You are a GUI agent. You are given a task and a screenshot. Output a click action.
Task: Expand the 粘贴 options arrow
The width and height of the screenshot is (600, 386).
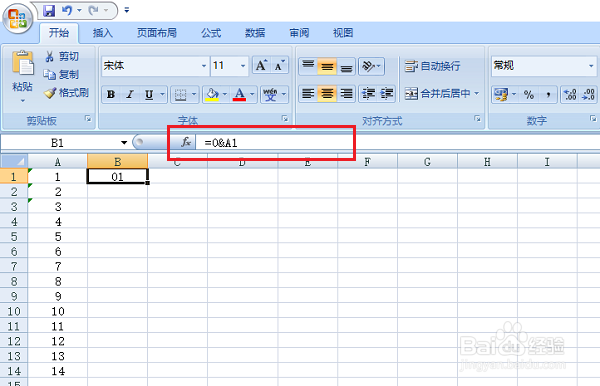pyautogui.click(x=23, y=101)
